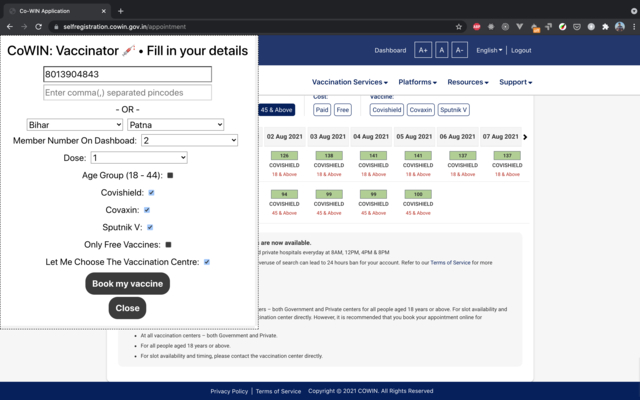640x400 pixels.
Task: Filter by Sputnik V vaccine button
Action: 453,110
